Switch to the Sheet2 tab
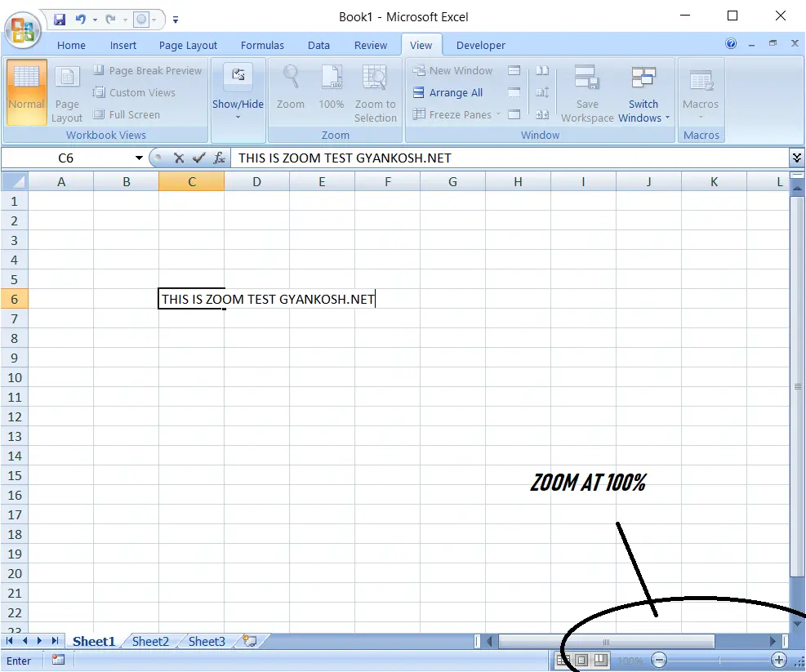Viewport: 806px width, 672px height. point(150,641)
